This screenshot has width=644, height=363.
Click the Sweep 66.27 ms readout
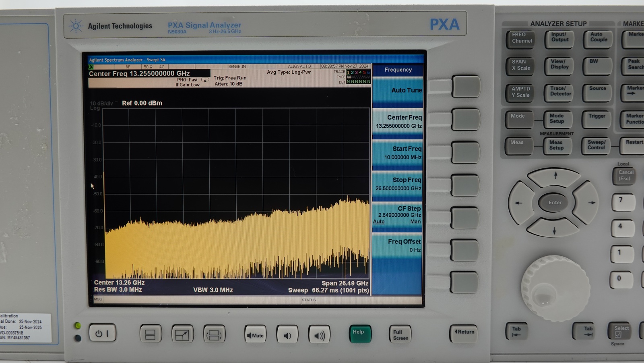328,290
